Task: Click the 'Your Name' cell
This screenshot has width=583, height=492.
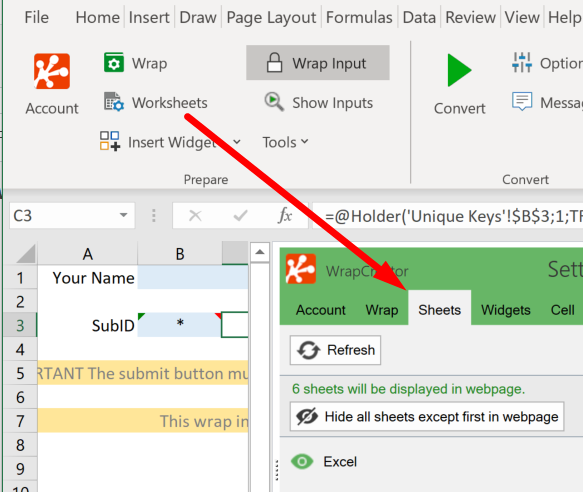Action: click(87, 278)
